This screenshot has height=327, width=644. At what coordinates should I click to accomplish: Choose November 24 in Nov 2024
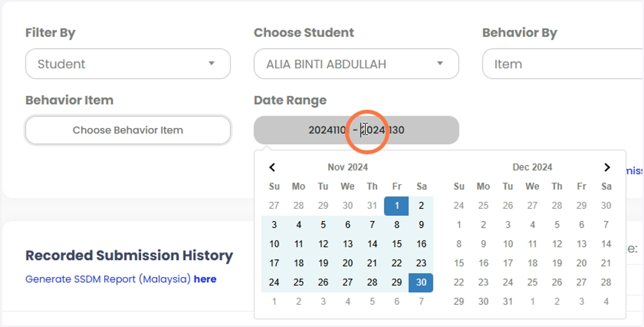(274, 282)
